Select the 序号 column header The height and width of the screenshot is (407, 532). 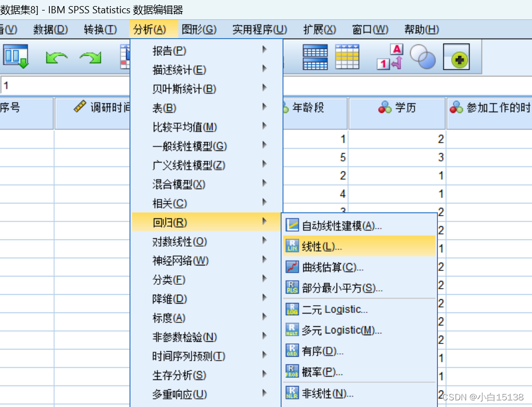click(27, 113)
